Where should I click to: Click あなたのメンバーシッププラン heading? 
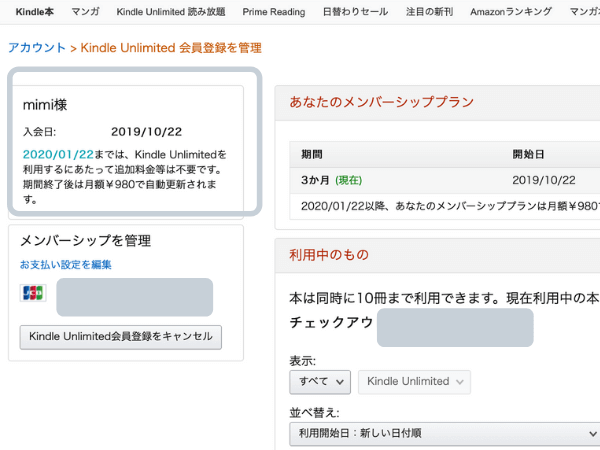coord(382,102)
